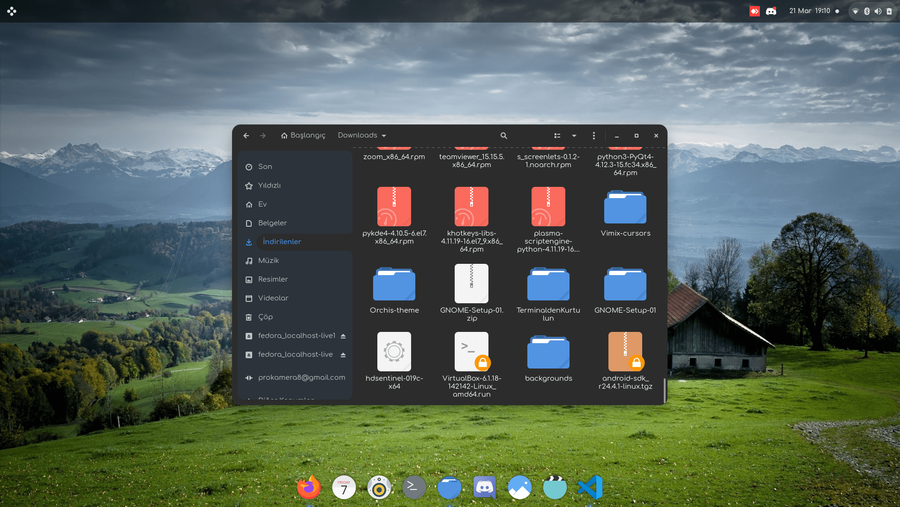Screen dimensions: 900x507
Task: Open view options dropdown arrow
Action: [574, 136]
